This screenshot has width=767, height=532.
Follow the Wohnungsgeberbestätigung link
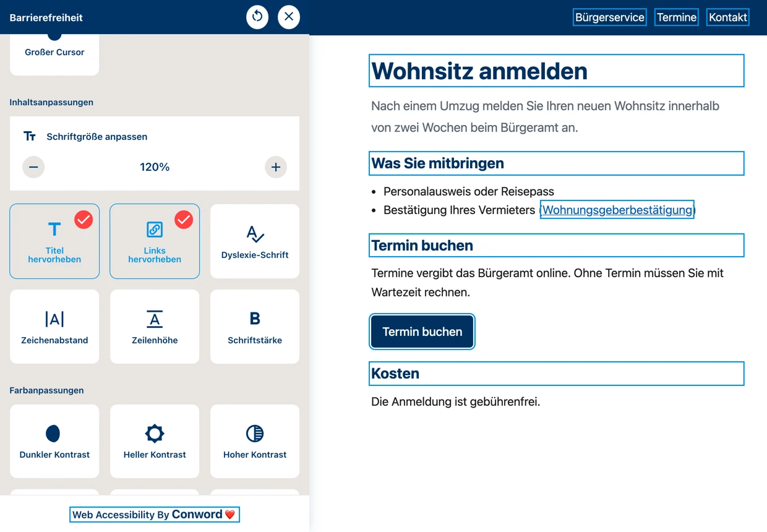[617, 210]
